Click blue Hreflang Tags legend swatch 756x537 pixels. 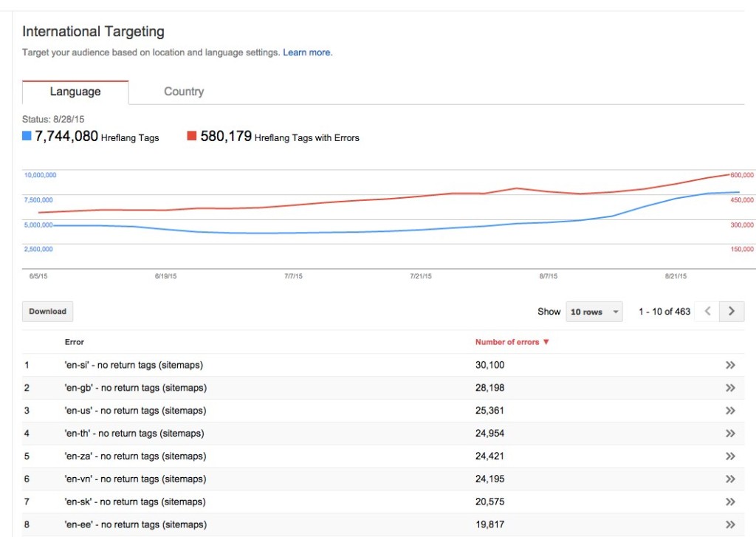click(x=27, y=136)
